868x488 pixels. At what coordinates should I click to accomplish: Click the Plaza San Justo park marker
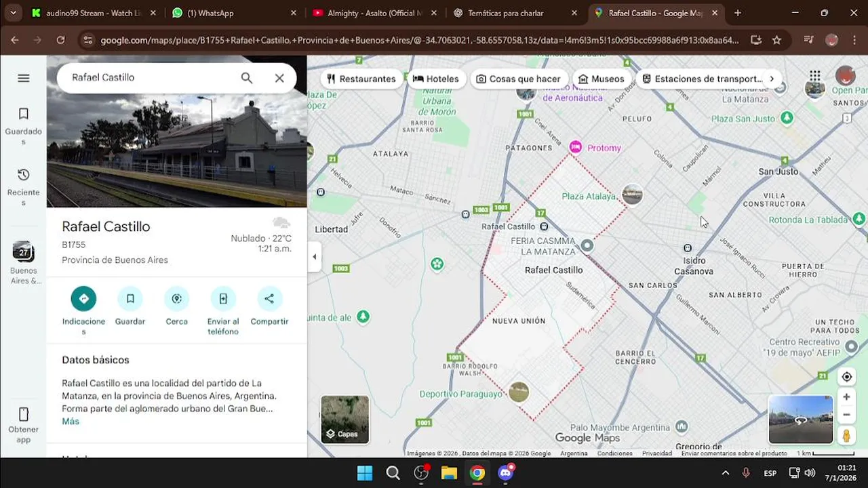click(x=787, y=118)
